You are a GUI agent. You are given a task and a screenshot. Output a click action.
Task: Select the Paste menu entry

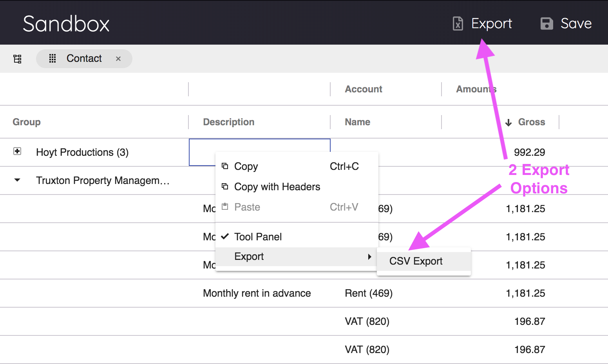[297, 207]
